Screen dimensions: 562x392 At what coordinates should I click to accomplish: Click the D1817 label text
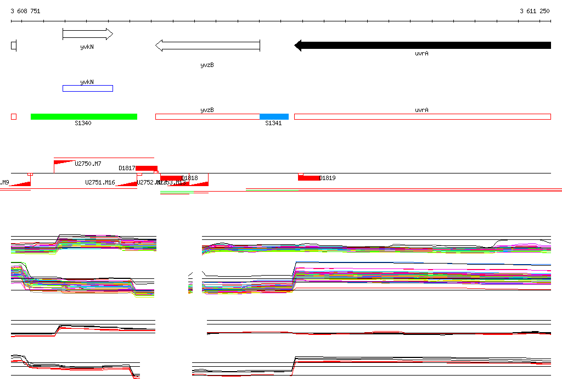pos(127,168)
